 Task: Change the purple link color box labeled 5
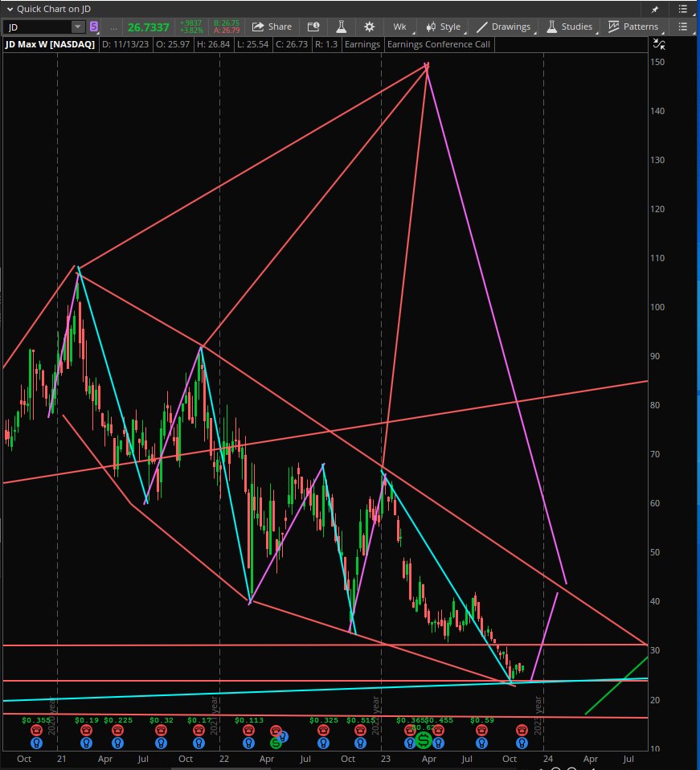pyautogui.click(x=93, y=27)
